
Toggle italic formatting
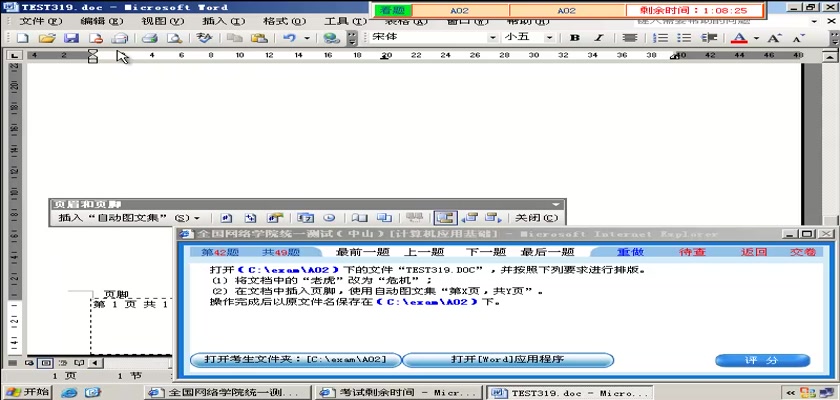599,38
